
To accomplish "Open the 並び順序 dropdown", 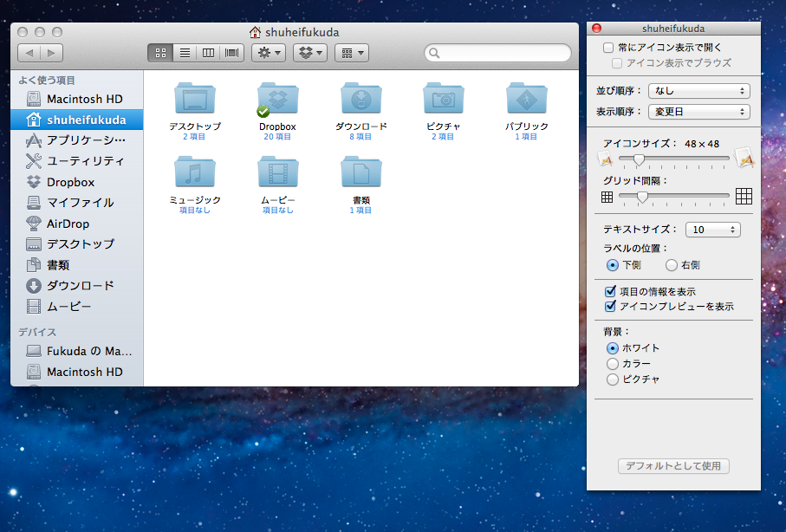I will 698,91.
